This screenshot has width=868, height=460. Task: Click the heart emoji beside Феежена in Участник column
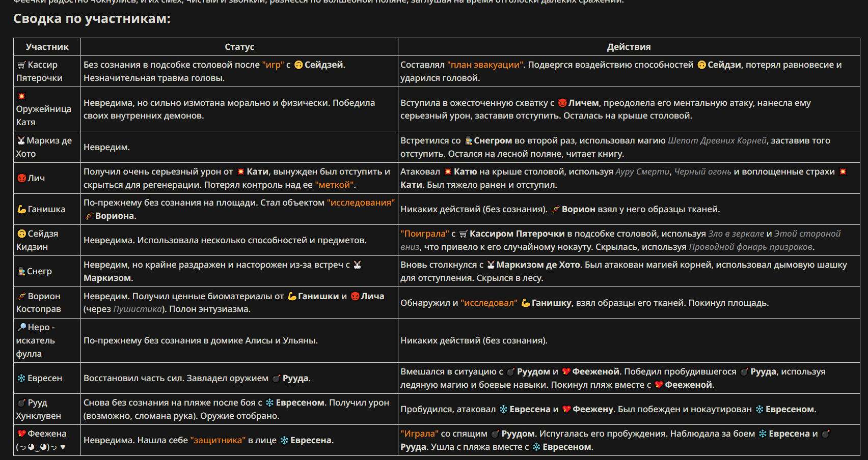(x=21, y=434)
